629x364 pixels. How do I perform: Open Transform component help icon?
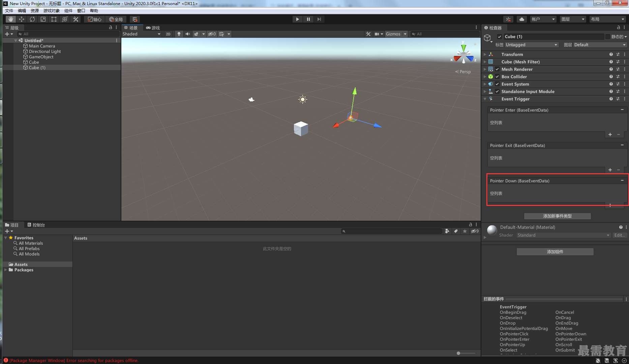(611, 54)
